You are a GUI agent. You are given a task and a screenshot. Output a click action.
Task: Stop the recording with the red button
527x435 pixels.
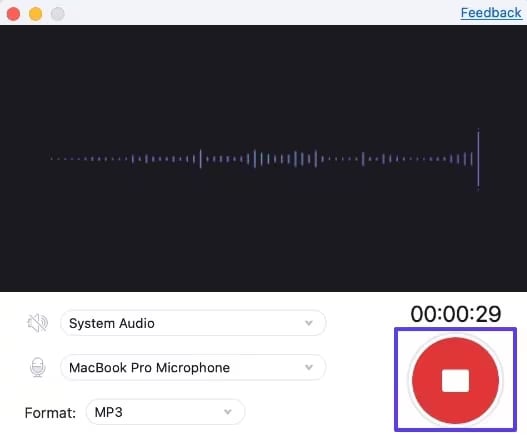tap(455, 380)
